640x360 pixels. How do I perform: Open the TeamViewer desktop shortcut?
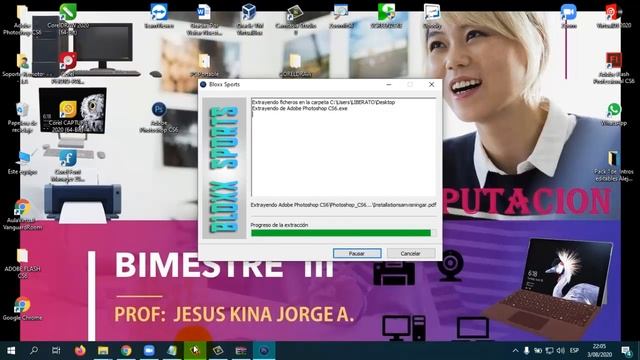pos(159,17)
